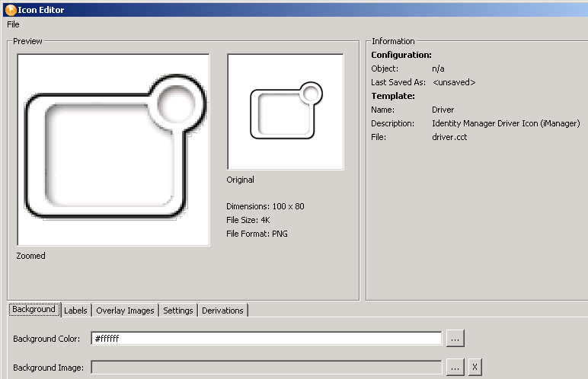Click the 'Background Image:' label
The height and width of the screenshot is (379, 588).
pyautogui.click(x=49, y=368)
